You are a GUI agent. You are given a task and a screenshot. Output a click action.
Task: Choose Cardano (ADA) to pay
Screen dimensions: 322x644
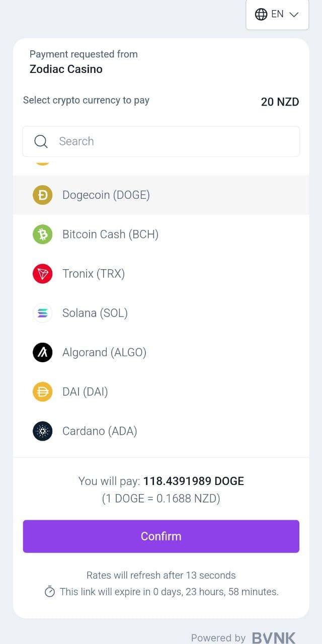[x=100, y=431]
